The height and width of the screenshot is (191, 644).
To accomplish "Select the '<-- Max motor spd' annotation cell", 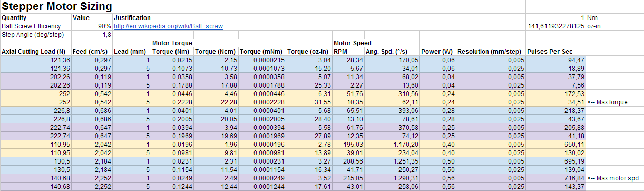I will (614, 178).
